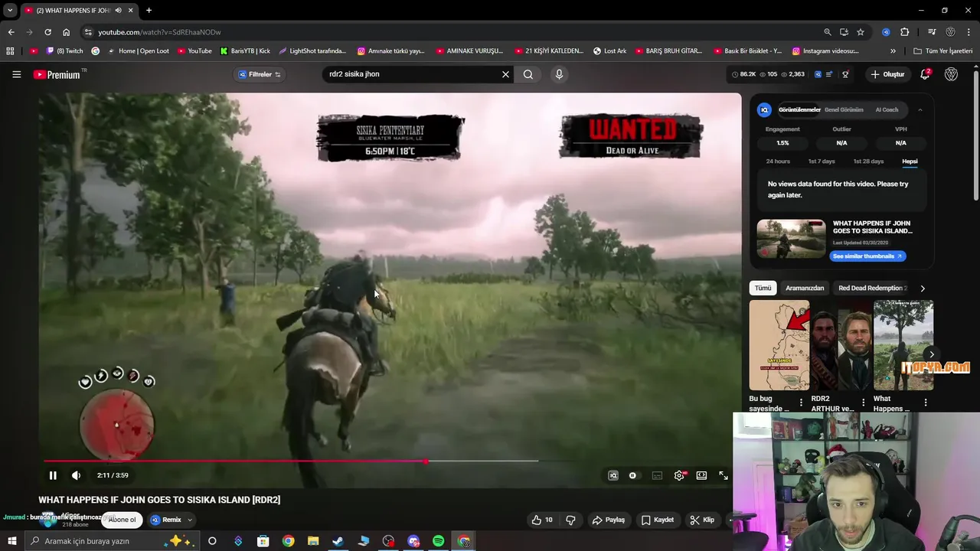Select the 1st 28 days range
Screen dimensions: 980x551
868,161
